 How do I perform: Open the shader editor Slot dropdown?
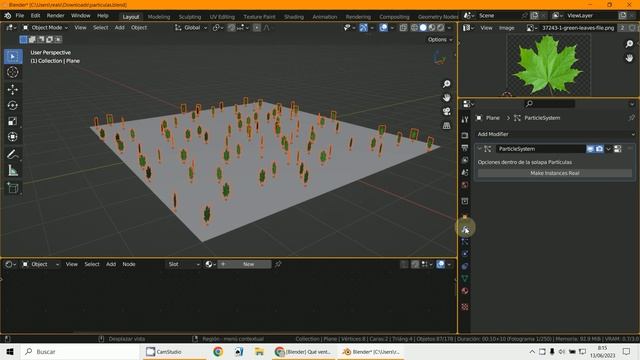[x=184, y=264]
